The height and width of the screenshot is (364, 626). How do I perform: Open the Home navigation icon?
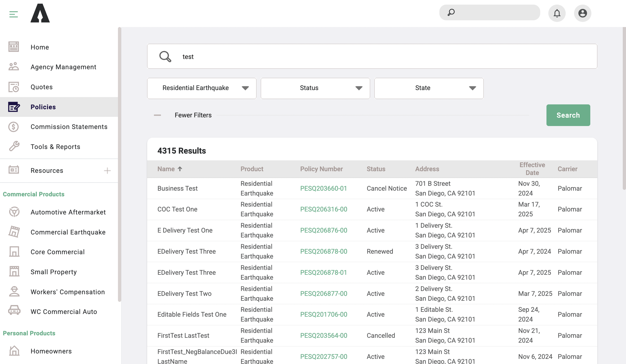14,47
